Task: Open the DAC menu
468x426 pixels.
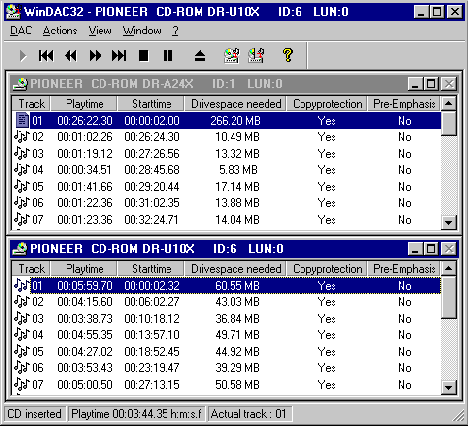Action: coord(21,31)
